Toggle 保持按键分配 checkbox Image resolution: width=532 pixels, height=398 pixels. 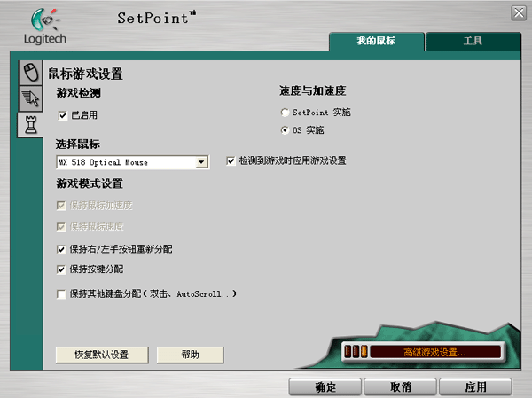(x=61, y=269)
